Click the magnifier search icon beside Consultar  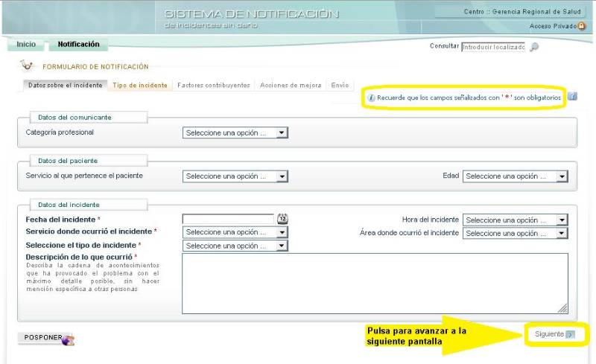pyautogui.click(x=533, y=47)
